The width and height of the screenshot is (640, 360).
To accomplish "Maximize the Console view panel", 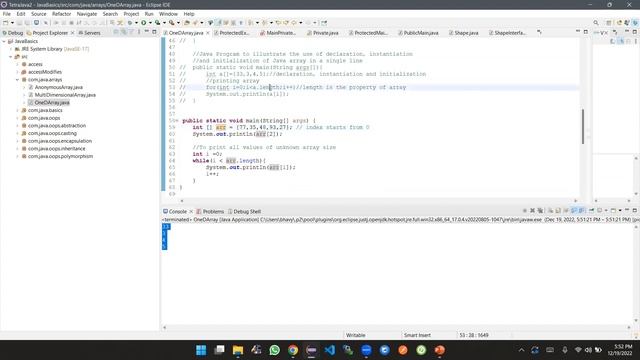I will pos(635,211).
